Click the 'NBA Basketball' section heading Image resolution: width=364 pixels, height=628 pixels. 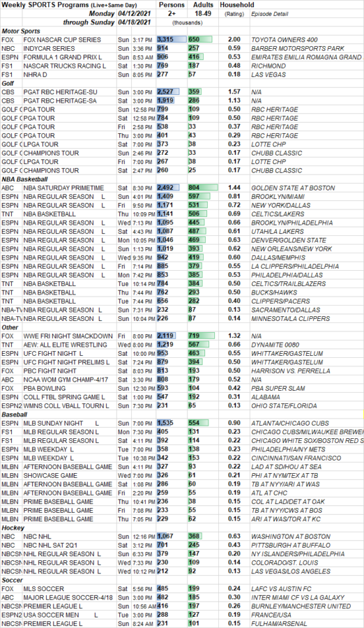click(x=24, y=179)
